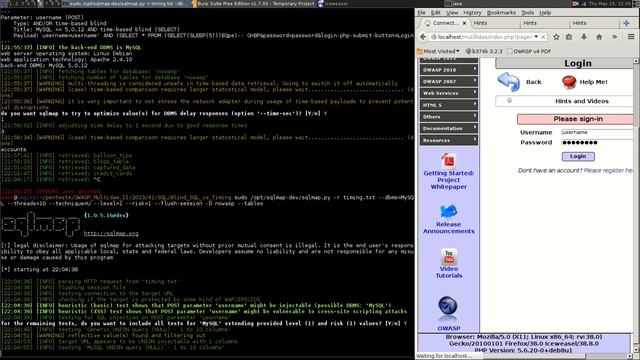Expand the Web Services sidebar menu
This screenshot has height=360, width=640.
[x=448, y=93]
